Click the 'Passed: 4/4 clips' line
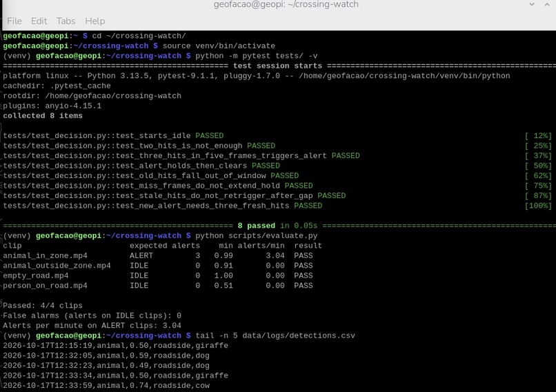This screenshot has height=392, width=556. 43,306
